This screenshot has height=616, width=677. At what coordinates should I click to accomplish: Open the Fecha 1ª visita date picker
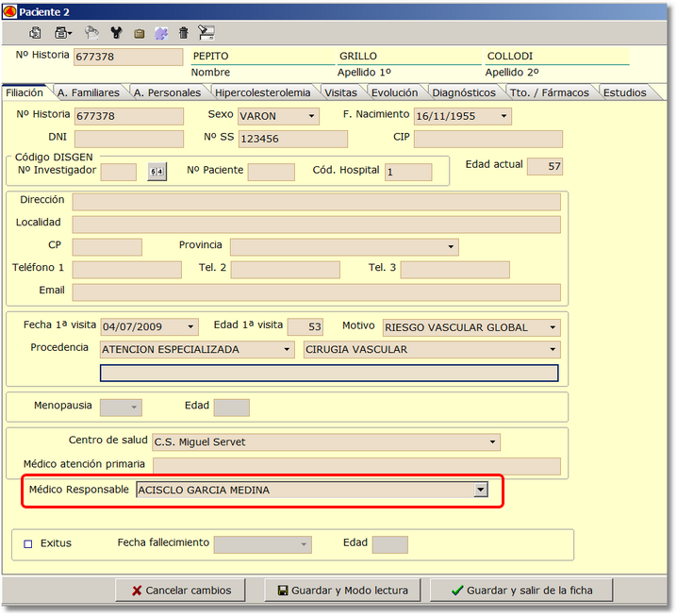tap(190, 327)
